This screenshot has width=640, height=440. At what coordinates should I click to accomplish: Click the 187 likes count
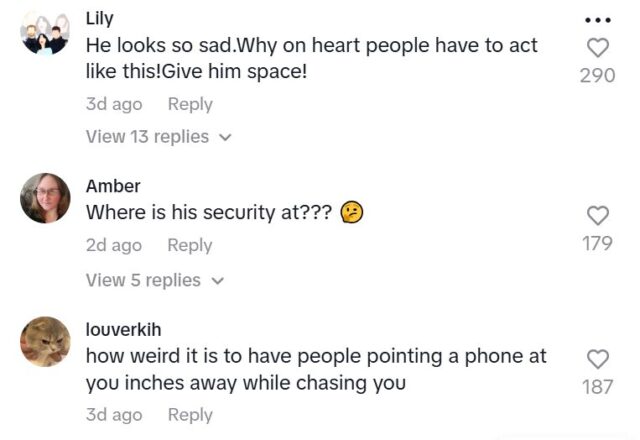pyautogui.click(x=597, y=387)
